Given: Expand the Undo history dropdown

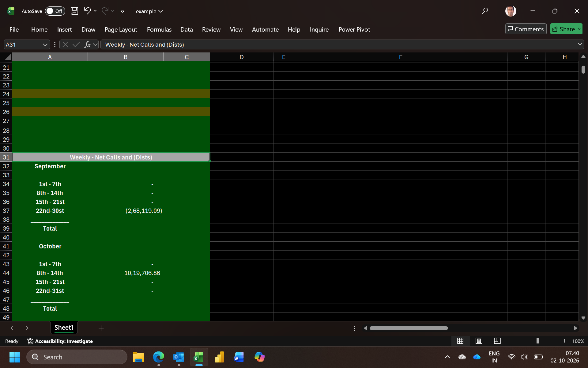Looking at the screenshot, I should click(x=95, y=11).
